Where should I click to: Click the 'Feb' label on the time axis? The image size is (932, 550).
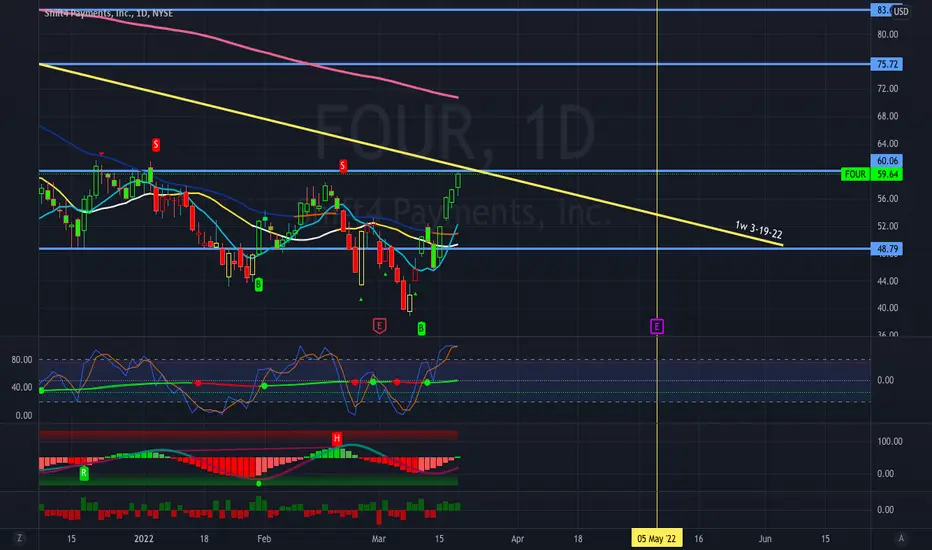[x=264, y=539]
